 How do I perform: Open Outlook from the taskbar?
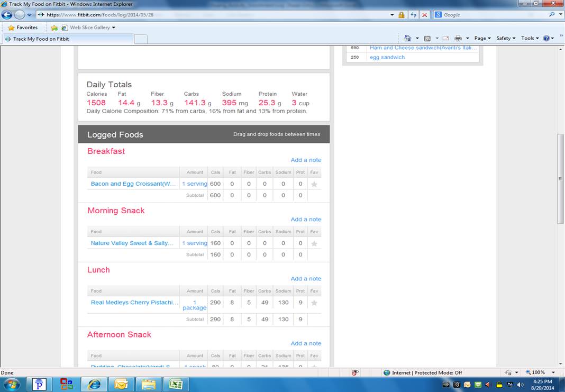click(122, 385)
